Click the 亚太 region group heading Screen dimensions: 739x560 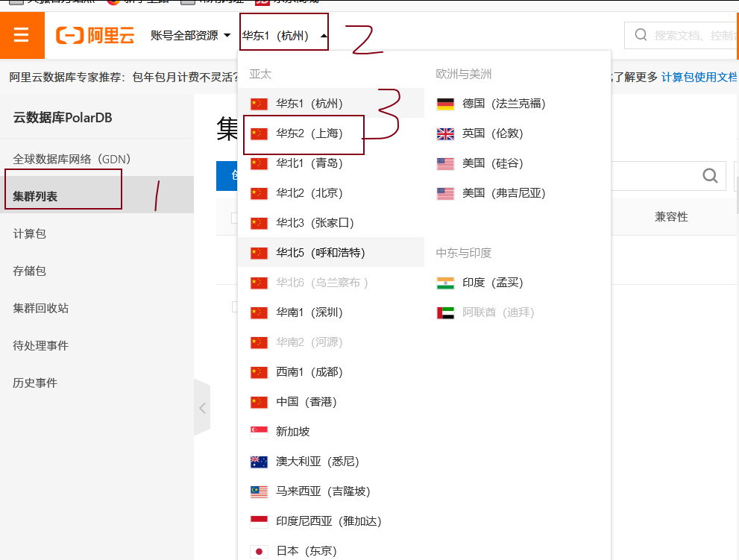(x=260, y=74)
